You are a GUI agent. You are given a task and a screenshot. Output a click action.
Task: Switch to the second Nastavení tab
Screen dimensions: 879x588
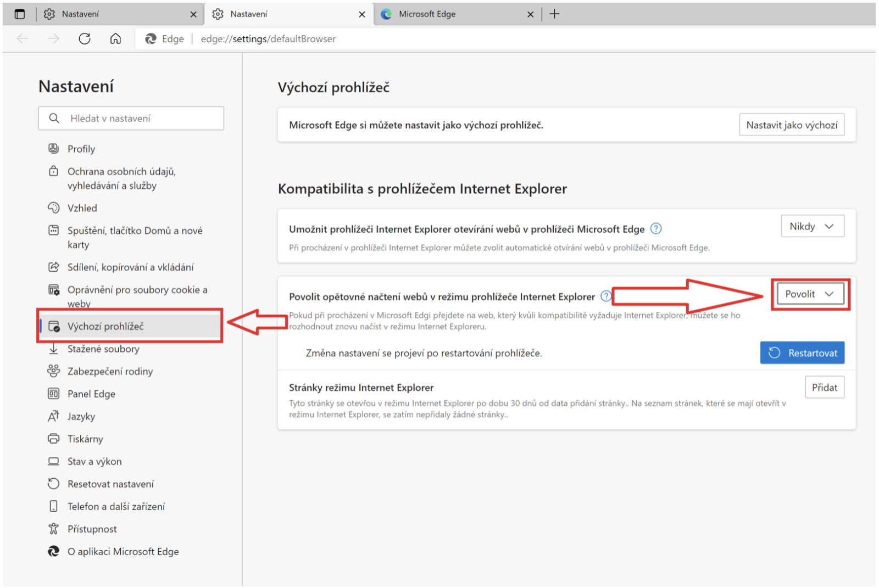(x=288, y=14)
